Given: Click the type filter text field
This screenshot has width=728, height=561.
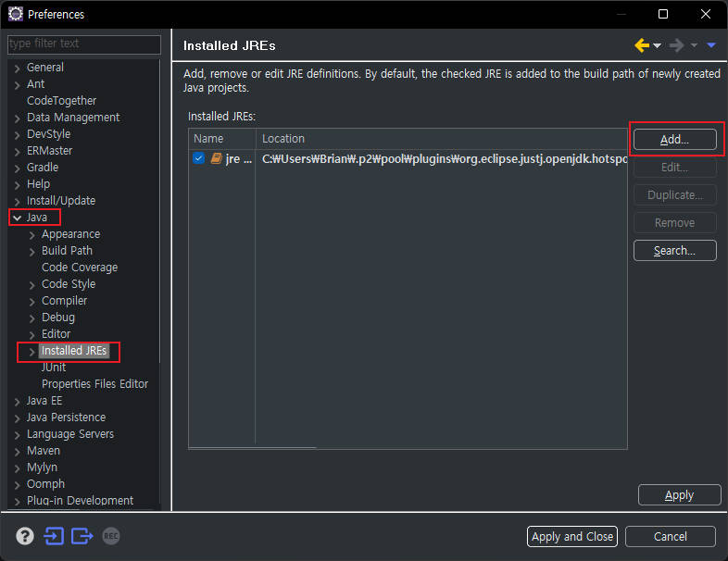Looking at the screenshot, I should click(84, 44).
